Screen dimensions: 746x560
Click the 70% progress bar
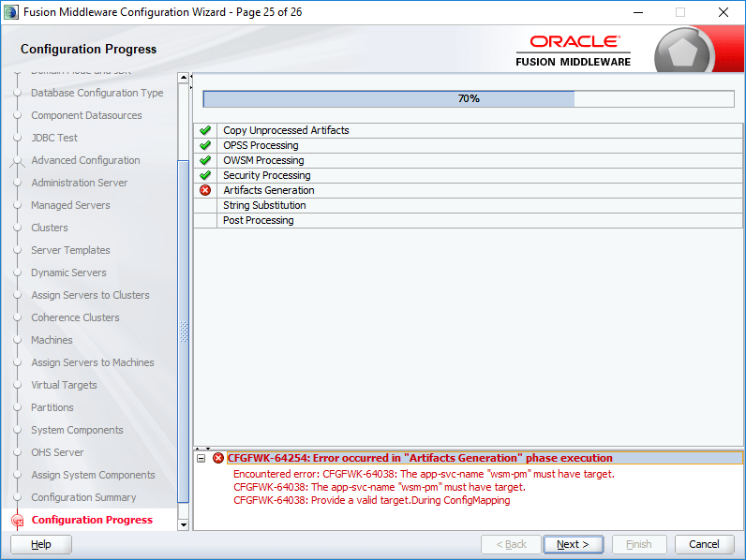coord(469,99)
